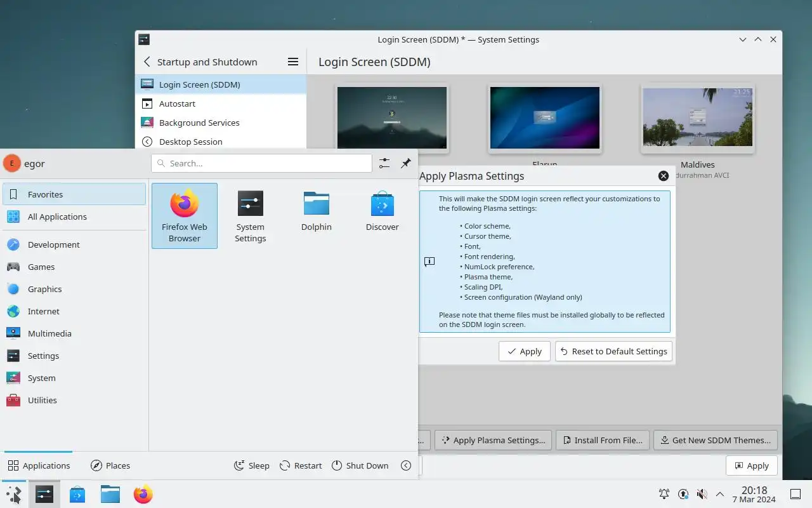Click System Settings taskbar icon
Screen dimensions: 812x508
(x=44, y=494)
